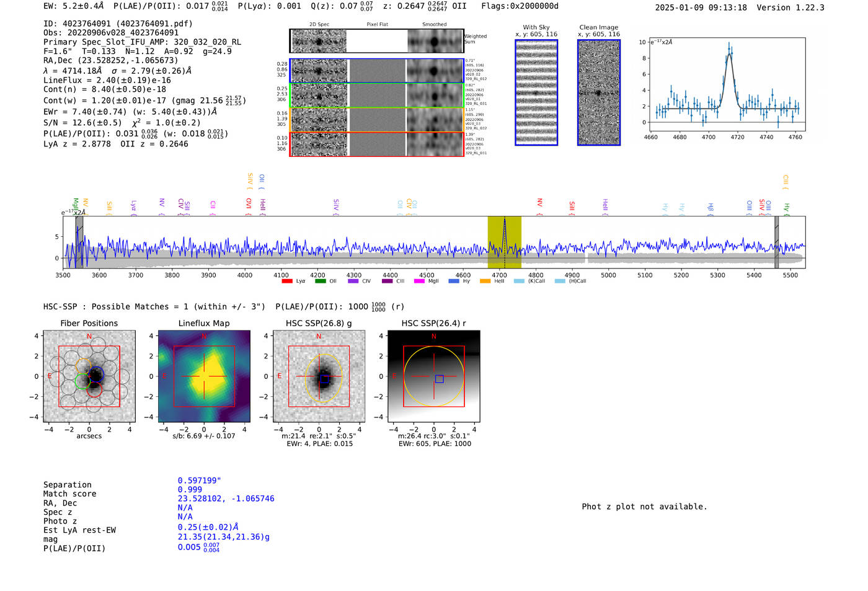Click the Flags:0x2000000d text
The height and width of the screenshot is (591, 868).
(x=520, y=6)
